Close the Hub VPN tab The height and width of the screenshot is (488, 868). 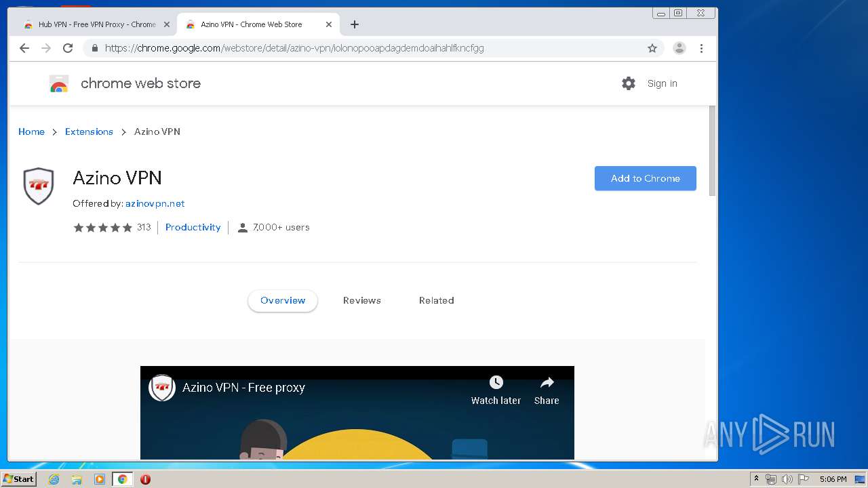pyautogui.click(x=167, y=24)
